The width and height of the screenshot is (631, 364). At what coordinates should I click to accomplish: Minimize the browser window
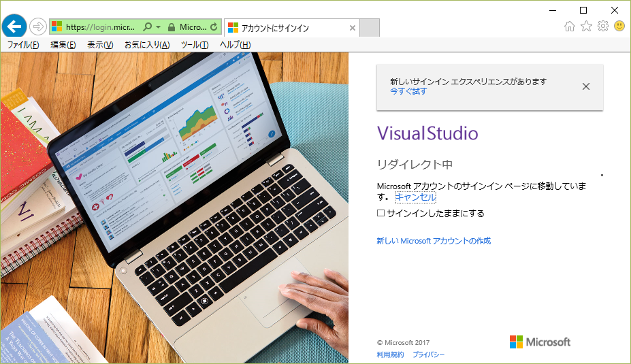tap(553, 10)
